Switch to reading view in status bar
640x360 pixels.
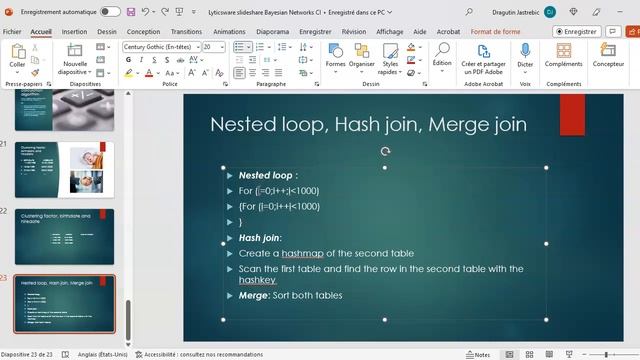tap(549, 354)
